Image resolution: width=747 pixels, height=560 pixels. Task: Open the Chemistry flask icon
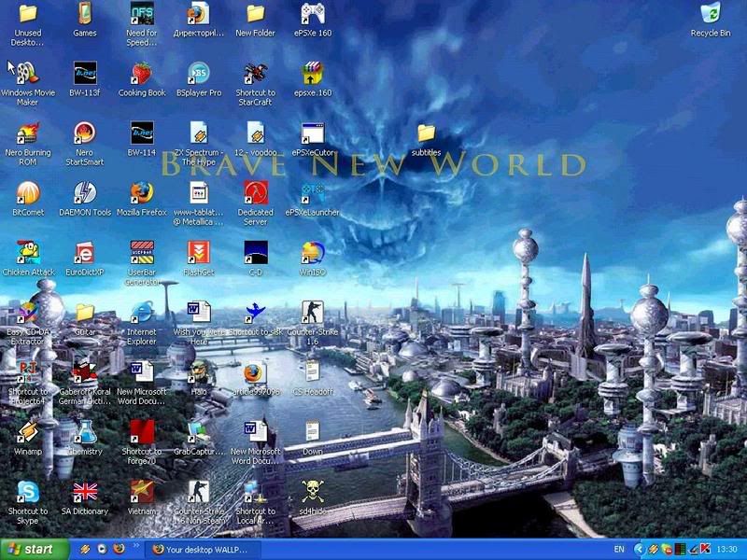click(x=85, y=432)
